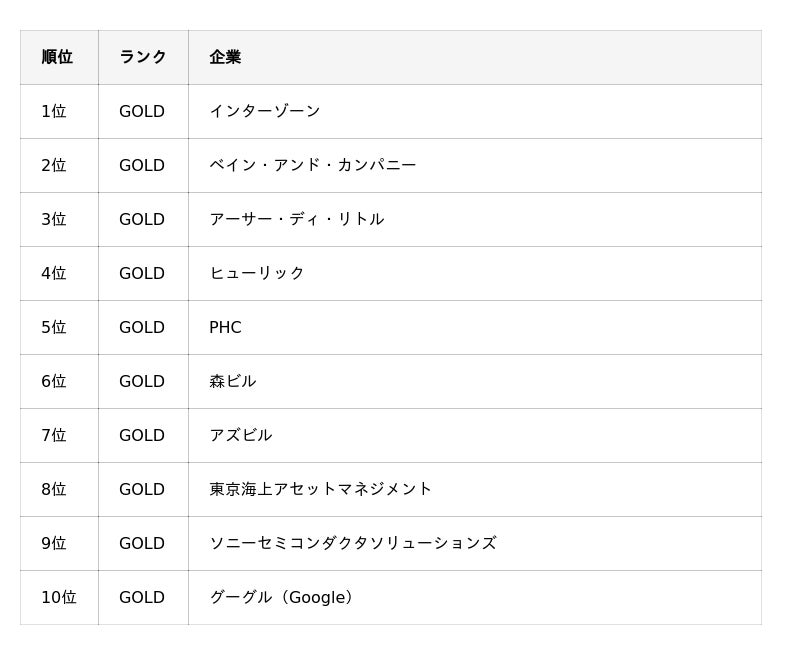
Task: Click the PHC company cell
Action: pyautogui.click(x=225, y=327)
